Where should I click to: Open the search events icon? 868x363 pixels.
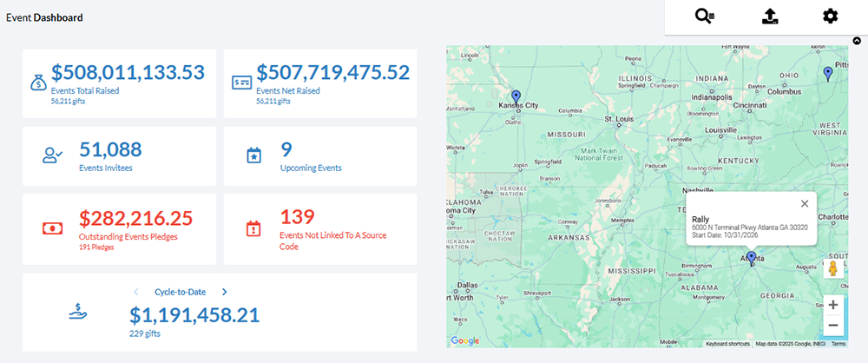tap(705, 16)
